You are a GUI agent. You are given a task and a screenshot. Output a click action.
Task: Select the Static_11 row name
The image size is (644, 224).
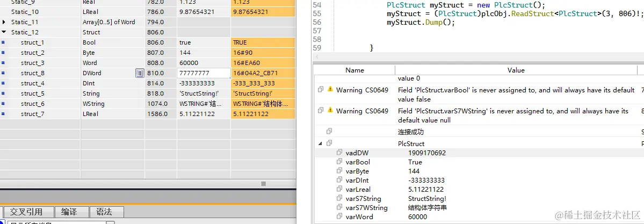coord(25,22)
